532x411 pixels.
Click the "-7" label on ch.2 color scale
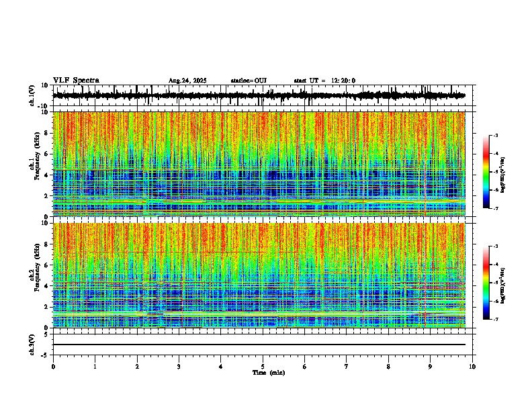coord(496,319)
